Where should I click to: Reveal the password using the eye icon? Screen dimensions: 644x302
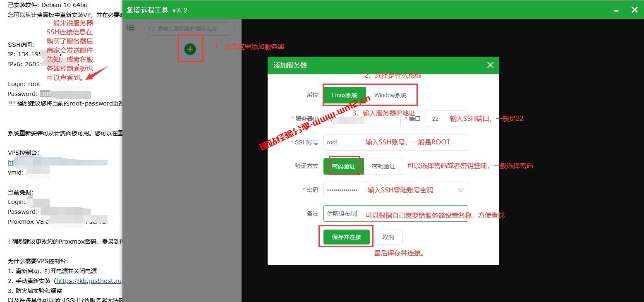[x=460, y=190]
